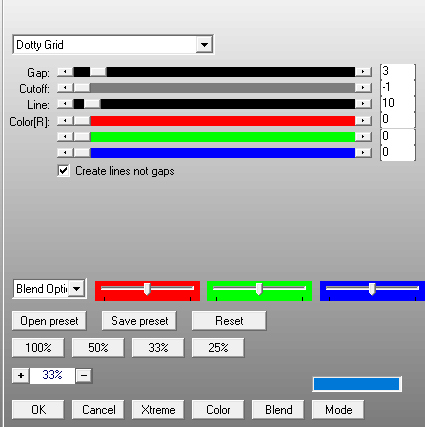The width and height of the screenshot is (425, 427).
Task: Click the Gap slider's right arrow
Action: tap(363, 72)
